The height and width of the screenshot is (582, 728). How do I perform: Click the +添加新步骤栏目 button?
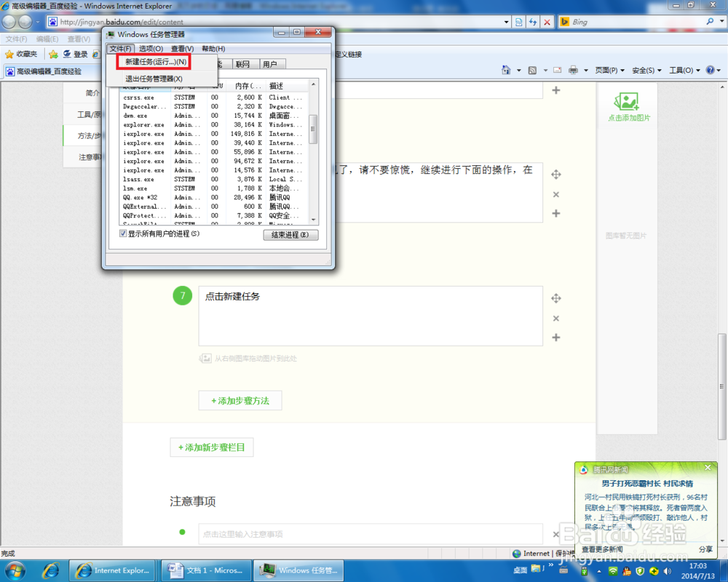click(x=212, y=447)
